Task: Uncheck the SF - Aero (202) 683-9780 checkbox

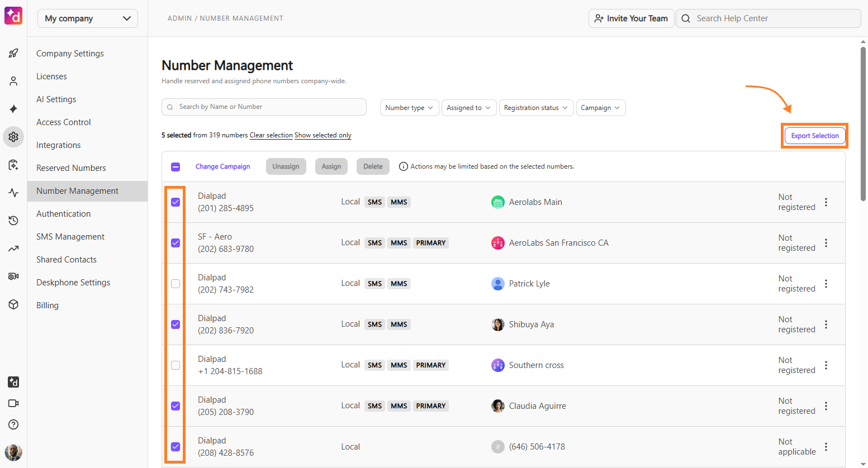Action: click(176, 243)
